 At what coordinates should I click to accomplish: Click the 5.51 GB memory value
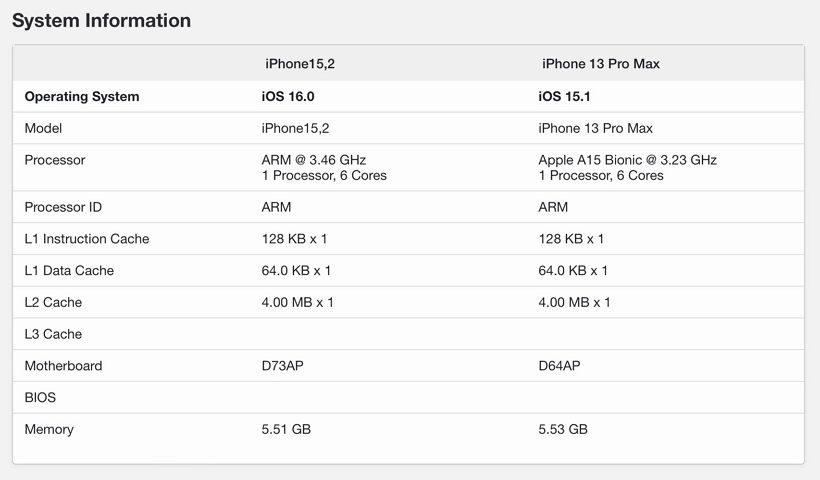(286, 430)
